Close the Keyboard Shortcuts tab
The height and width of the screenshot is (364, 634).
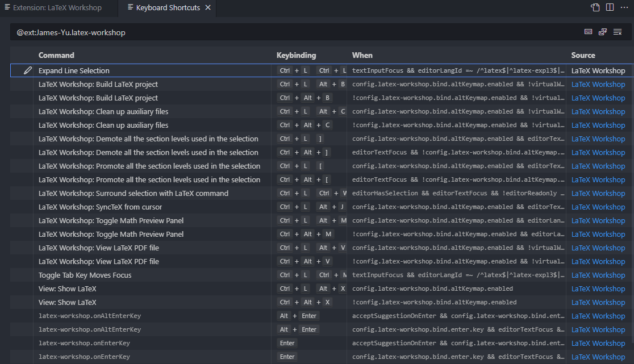(x=208, y=7)
